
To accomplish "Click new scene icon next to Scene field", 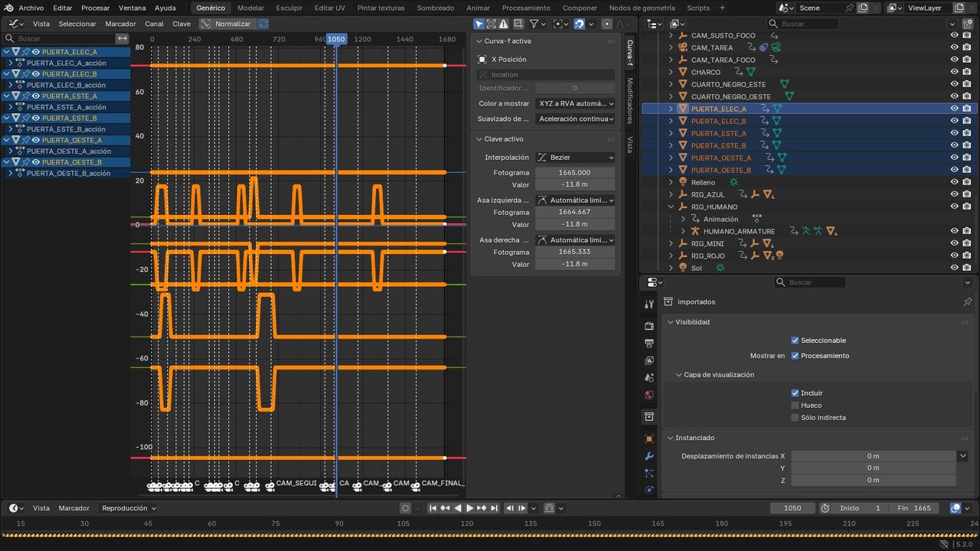I will tap(863, 8).
